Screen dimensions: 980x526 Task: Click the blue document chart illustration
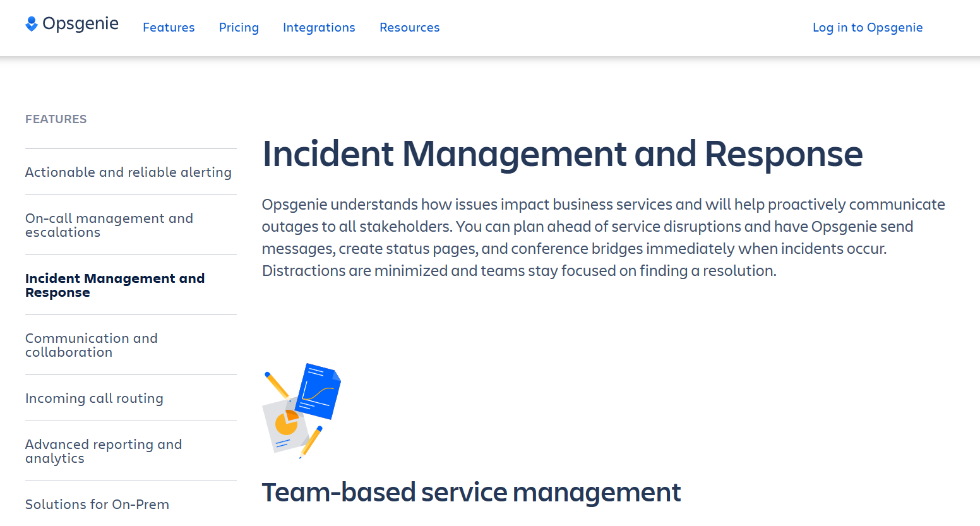319,392
